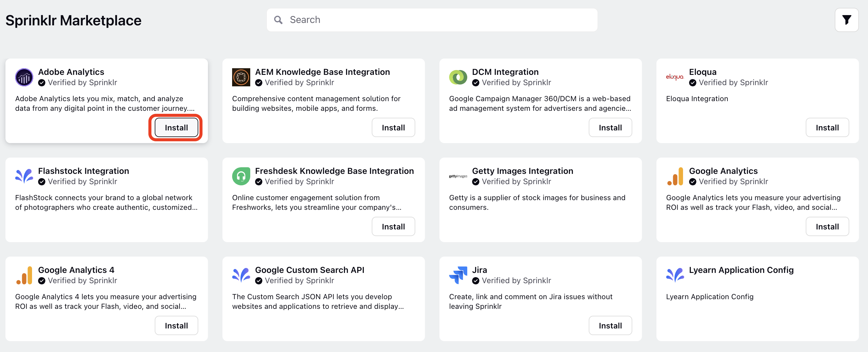Install the Google Analytics 4 app
This screenshot has width=868, height=352.
coord(176,325)
